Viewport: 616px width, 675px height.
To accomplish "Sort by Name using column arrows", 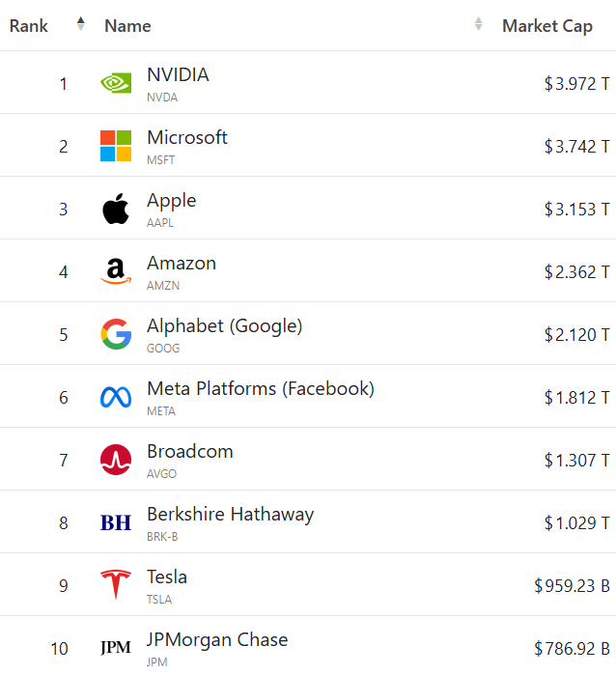I will pyautogui.click(x=478, y=24).
